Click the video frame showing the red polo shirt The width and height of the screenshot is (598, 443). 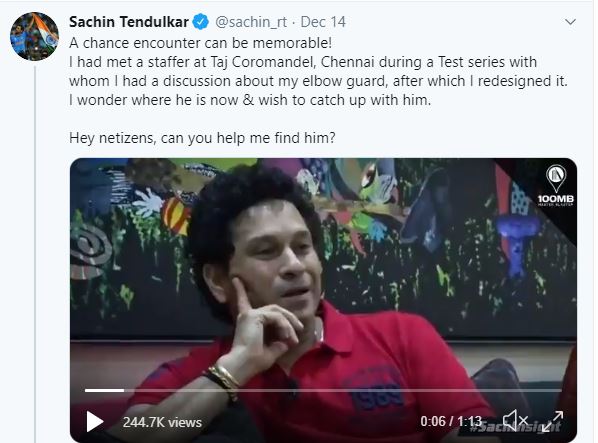pyautogui.click(x=323, y=300)
